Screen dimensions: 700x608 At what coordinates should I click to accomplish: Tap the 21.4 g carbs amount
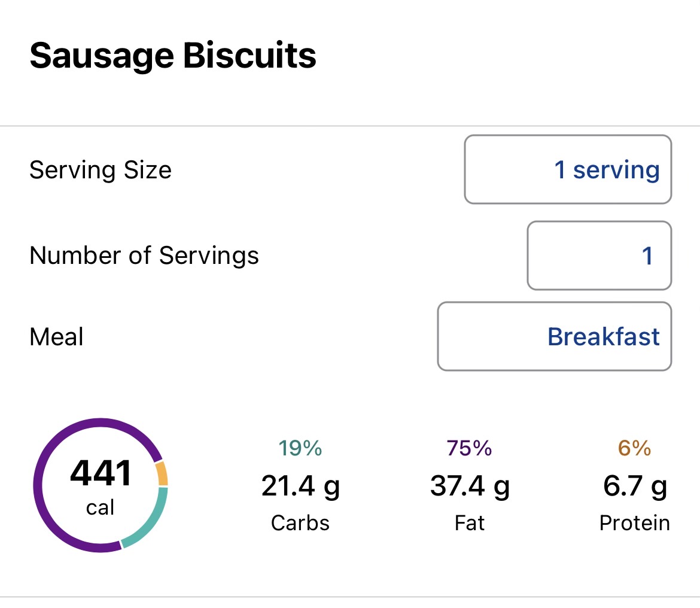[300, 486]
